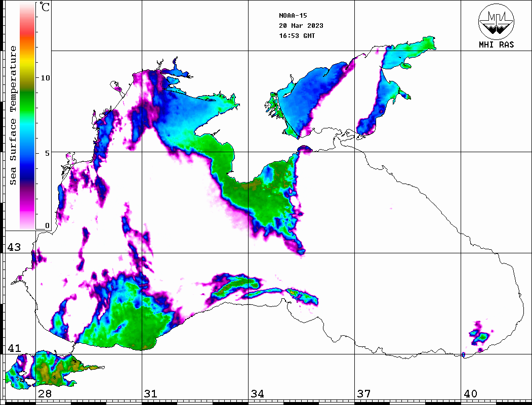Click the date '20 Mar 2023'
This screenshot has height=405, width=532.
click(x=301, y=26)
